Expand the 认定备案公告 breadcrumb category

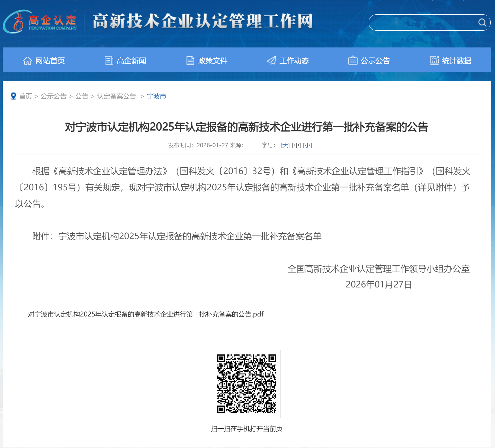coord(116,96)
